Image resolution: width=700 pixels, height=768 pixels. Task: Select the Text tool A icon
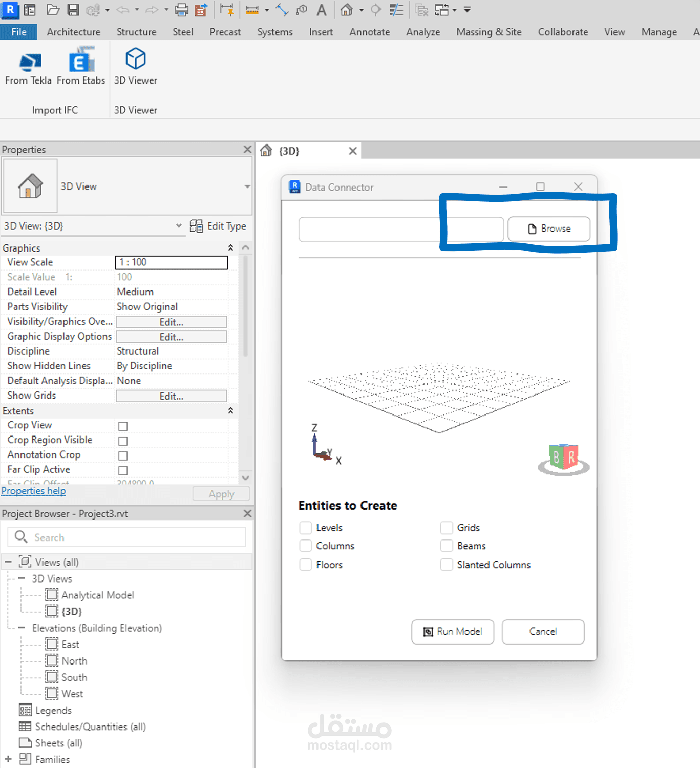click(x=321, y=9)
